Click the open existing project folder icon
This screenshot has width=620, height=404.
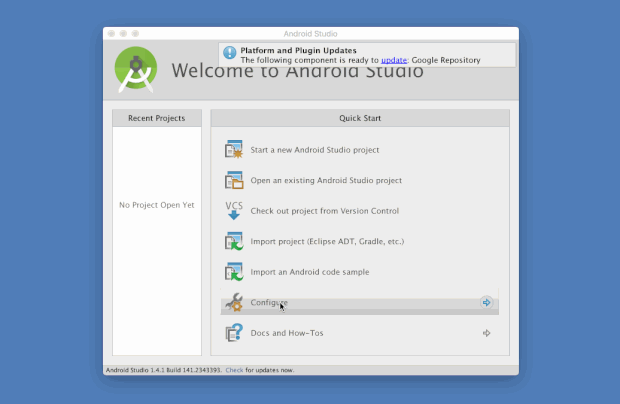coord(234,180)
